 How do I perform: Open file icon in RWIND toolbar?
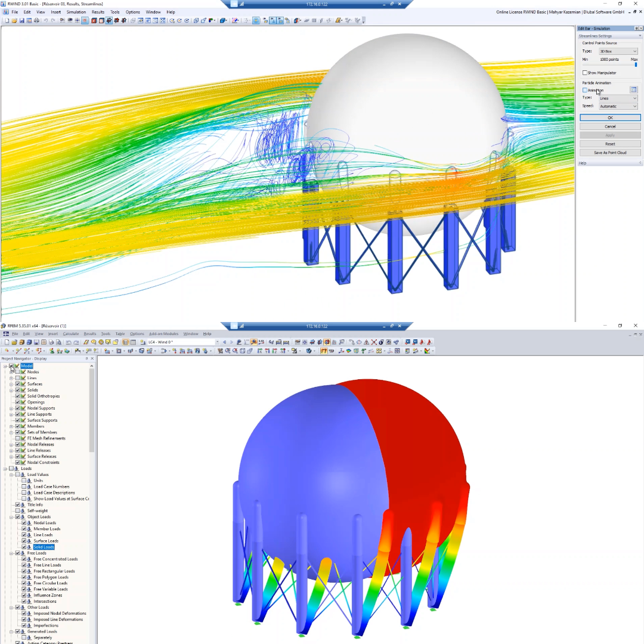coord(14,20)
